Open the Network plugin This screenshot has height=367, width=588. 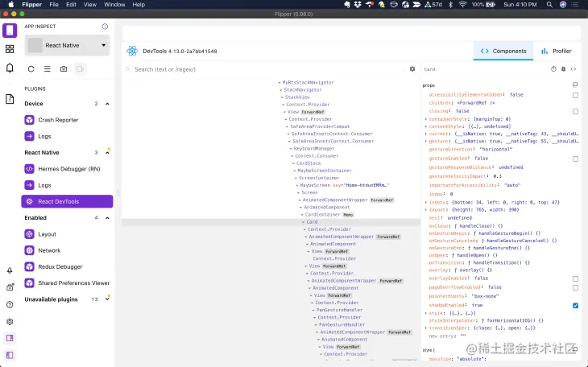(x=67, y=250)
